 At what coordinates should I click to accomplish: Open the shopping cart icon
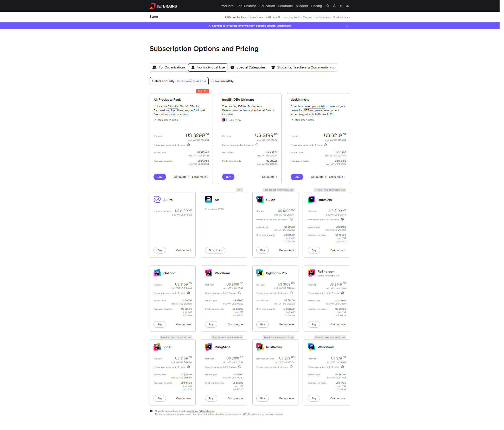[x=341, y=6]
